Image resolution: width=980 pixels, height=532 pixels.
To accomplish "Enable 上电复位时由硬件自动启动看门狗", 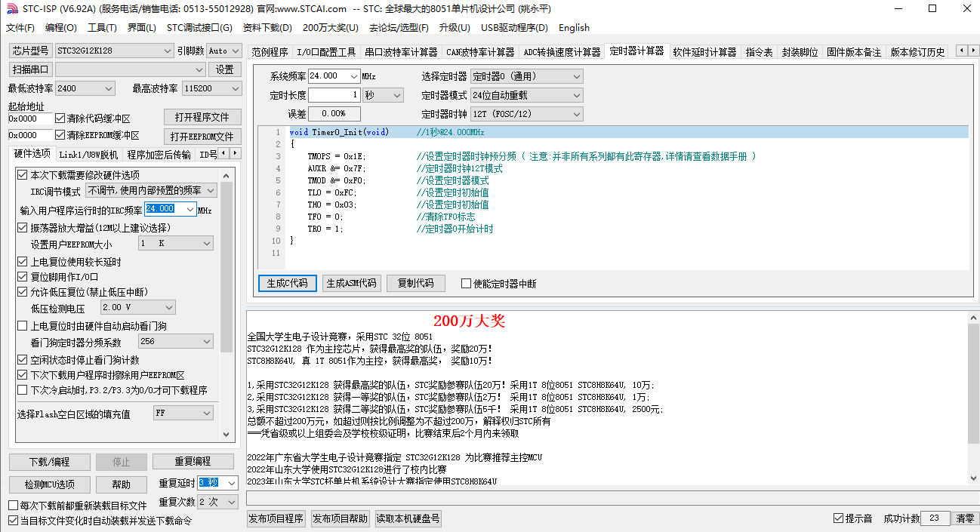I will point(23,326).
